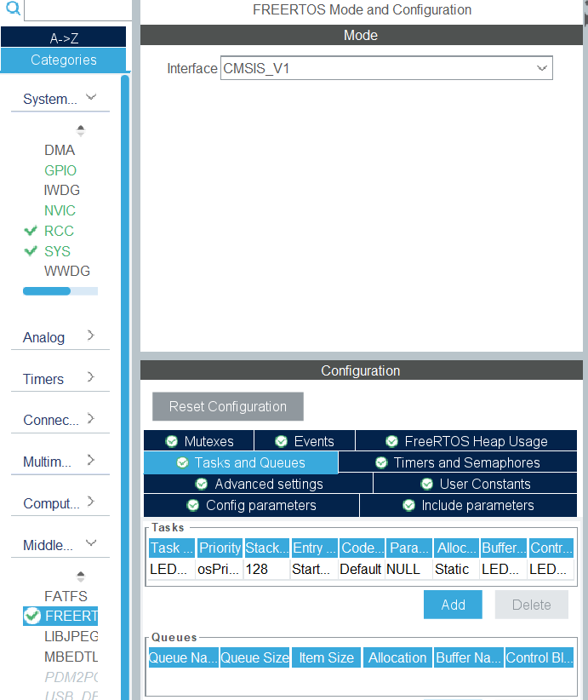Open the Events tab
Image resolution: width=588 pixels, height=700 pixels.
(x=305, y=441)
